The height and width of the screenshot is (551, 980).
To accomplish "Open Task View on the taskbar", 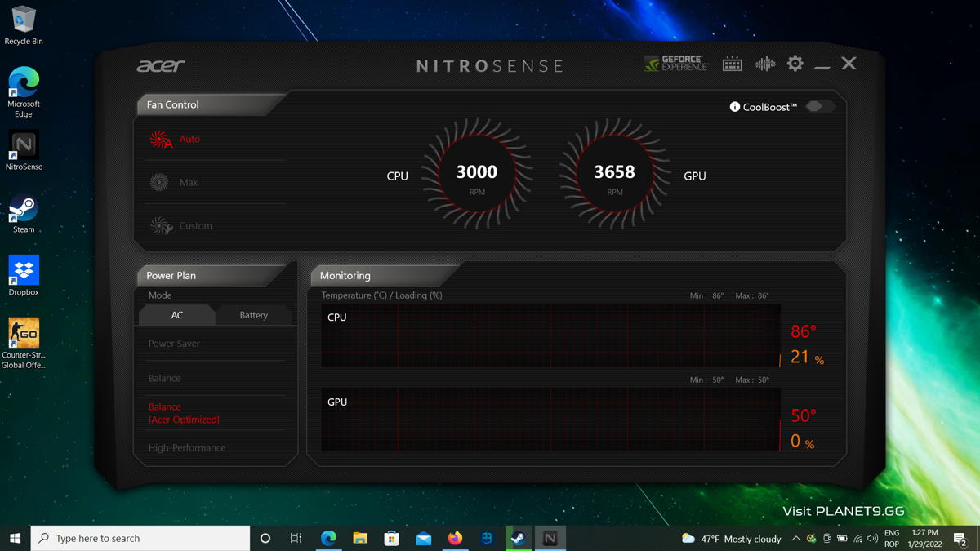I will tap(296, 538).
